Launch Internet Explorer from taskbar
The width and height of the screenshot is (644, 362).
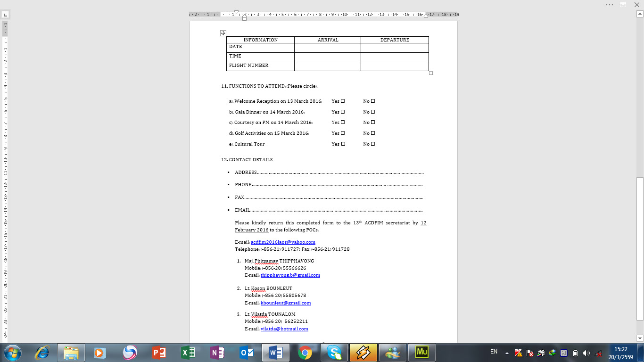tap(42, 352)
